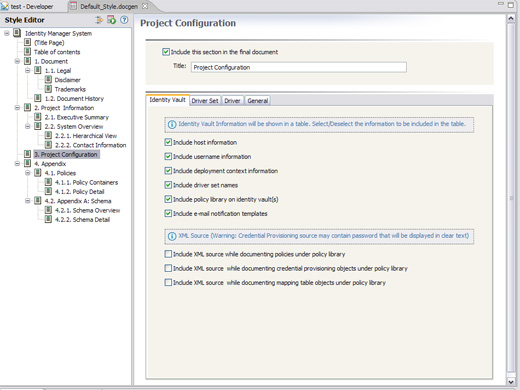
Task: Uncheck Include host information
Action: click(x=168, y=142)
